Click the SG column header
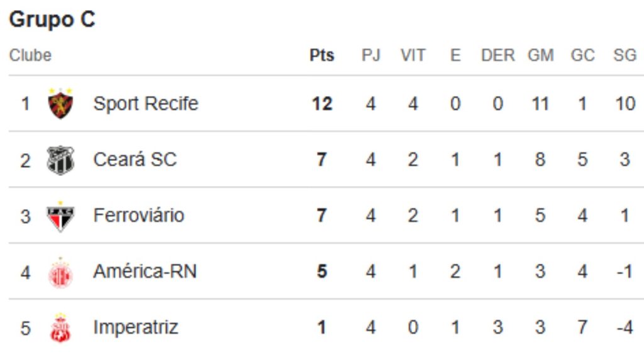Image resolution: width=644 pixels, height=362 pixels. coord(625,55)
